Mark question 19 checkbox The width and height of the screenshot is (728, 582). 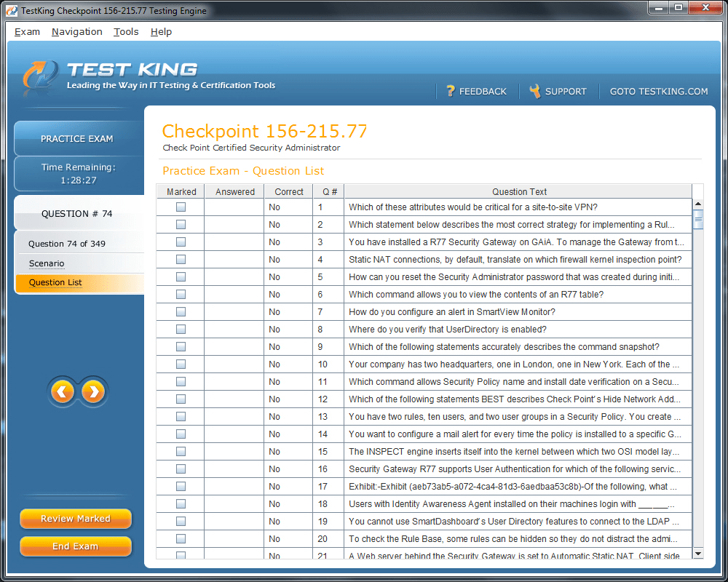tap(181, 521)
